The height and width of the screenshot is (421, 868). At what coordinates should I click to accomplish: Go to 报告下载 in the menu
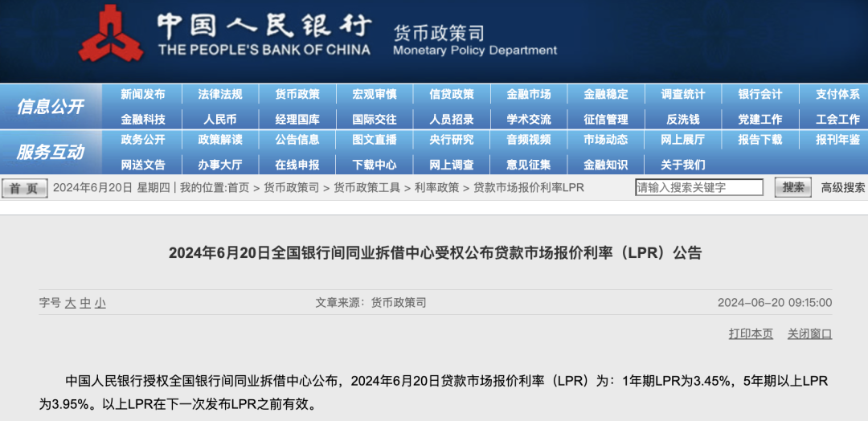760,140
